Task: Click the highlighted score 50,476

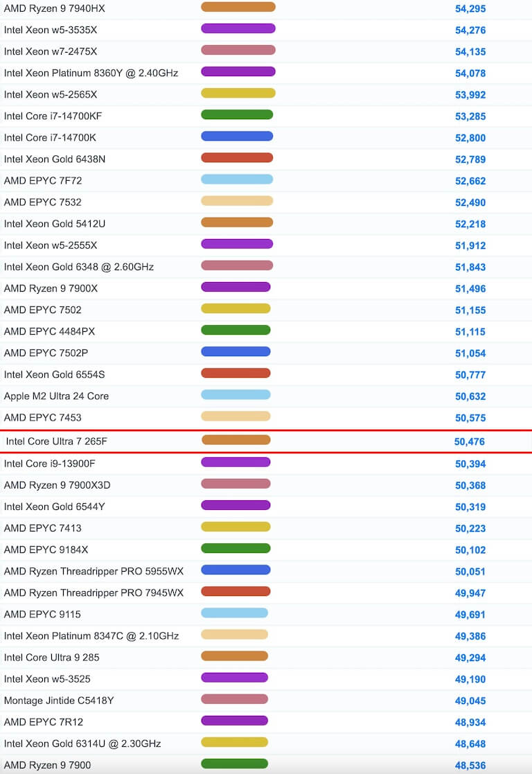Action: pos(470,442)
